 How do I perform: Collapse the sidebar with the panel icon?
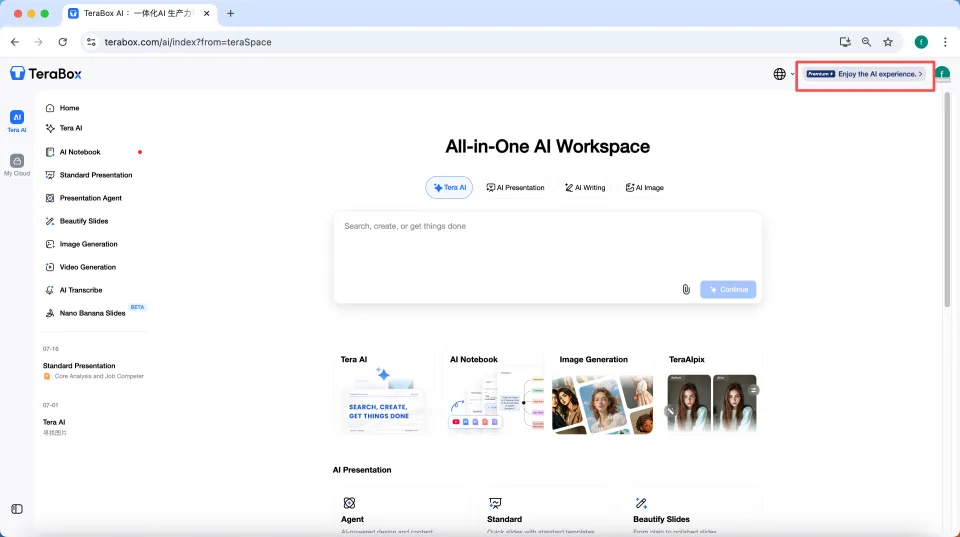(17, 509)
